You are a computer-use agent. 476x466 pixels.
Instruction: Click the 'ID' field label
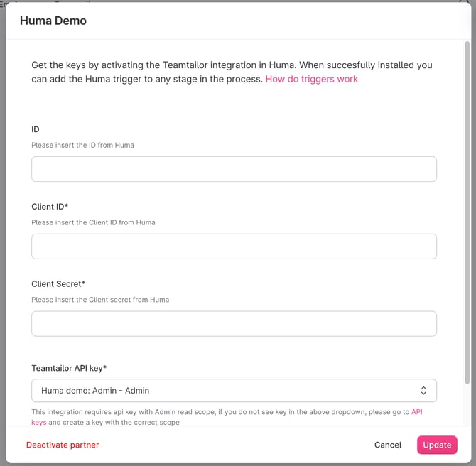pyautogui.click(x=36, y=129)
